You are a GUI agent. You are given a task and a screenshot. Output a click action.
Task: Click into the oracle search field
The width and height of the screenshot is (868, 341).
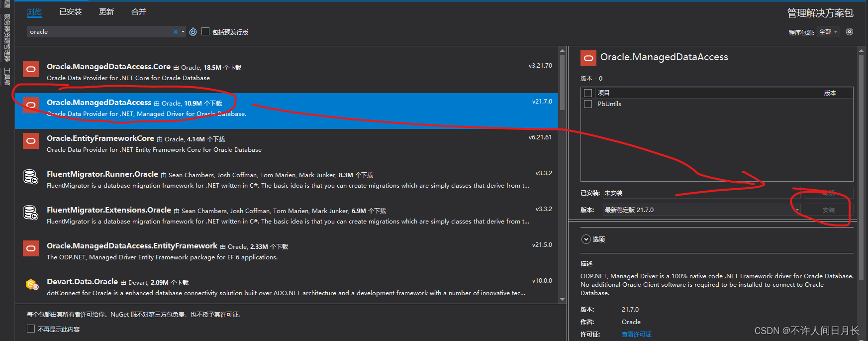[x=99, y=32]
